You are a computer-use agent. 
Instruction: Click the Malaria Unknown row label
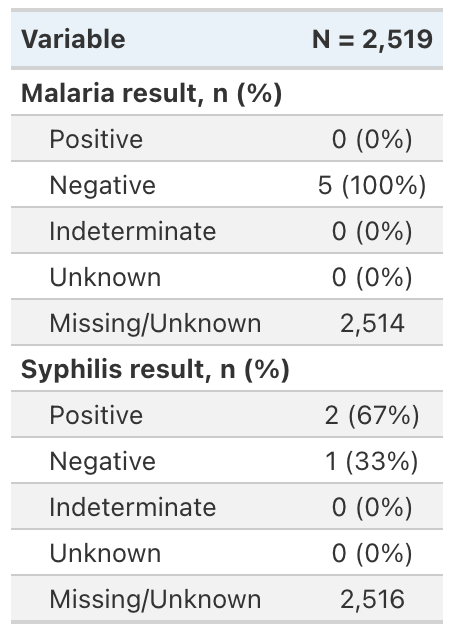(x=105, y=277)
